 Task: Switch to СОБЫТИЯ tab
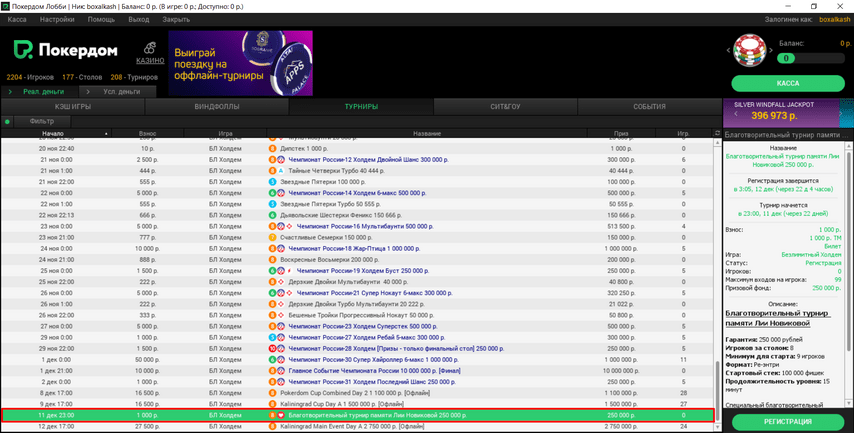(x=649, y=107)
